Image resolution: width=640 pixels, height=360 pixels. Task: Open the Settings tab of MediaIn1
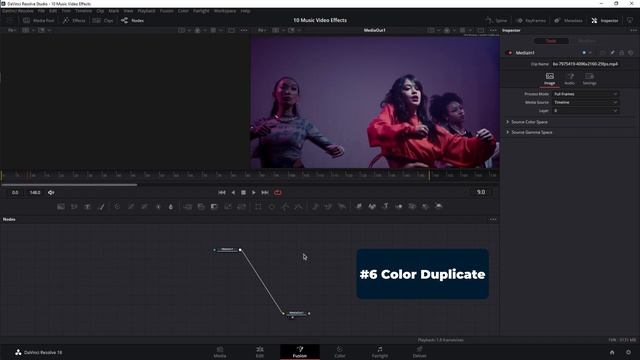pyautogui.click(x=589, y=79)
